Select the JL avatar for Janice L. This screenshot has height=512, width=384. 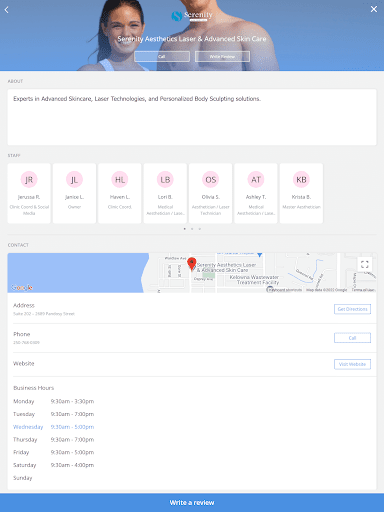pyautogui.click(x=74, y=180)
